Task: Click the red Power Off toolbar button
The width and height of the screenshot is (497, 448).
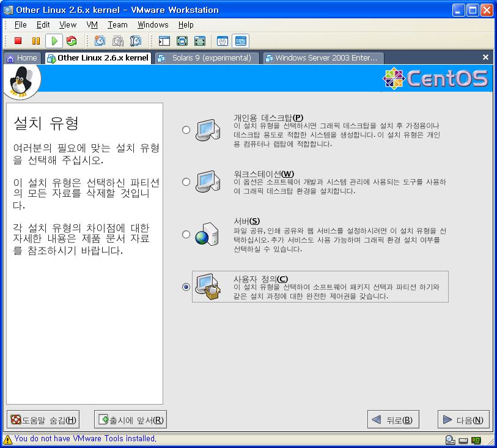Action: [18, 41]
